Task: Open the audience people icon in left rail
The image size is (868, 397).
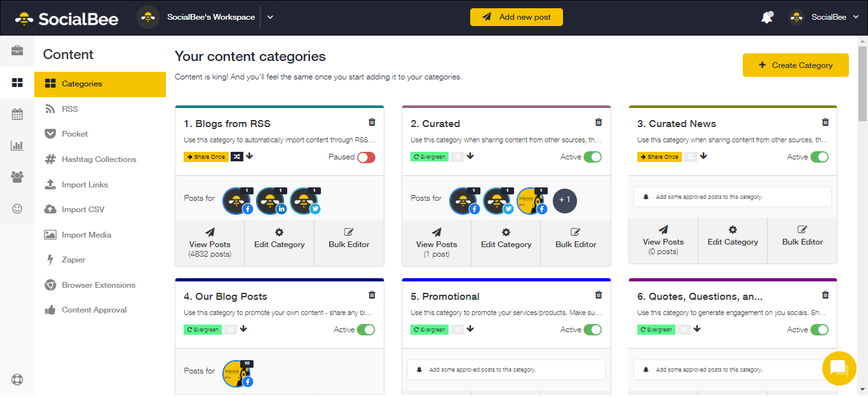Action: tap(17, 177)
